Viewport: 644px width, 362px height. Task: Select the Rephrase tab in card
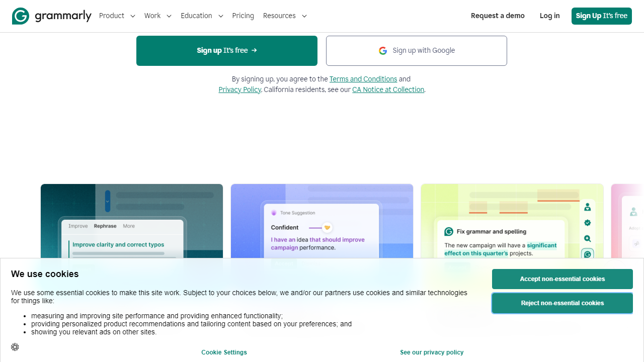pos(105,226)
